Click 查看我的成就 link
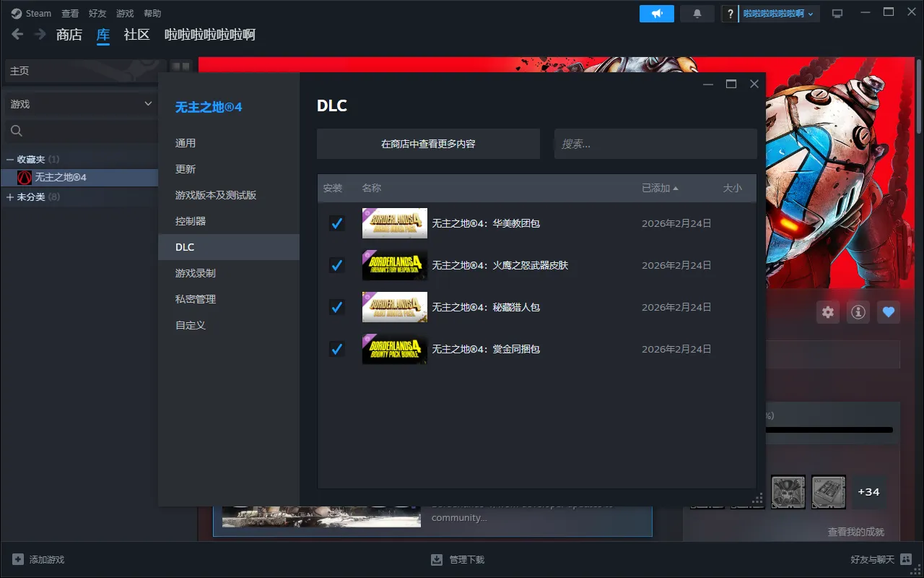The height and width of the screenshot is (578, 924). click(x=855, y=532)
